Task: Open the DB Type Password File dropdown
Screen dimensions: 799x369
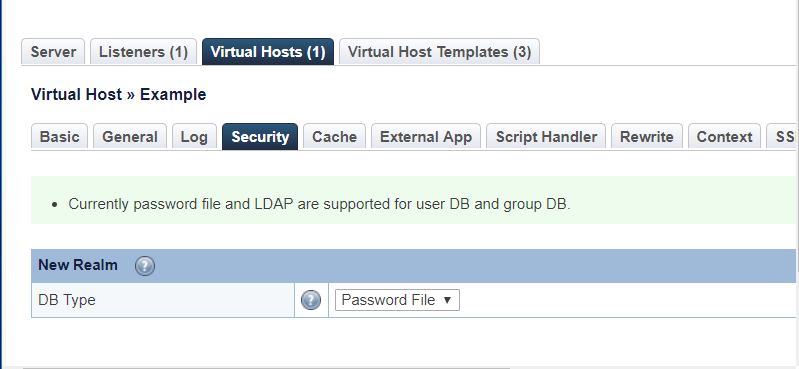Action: pos(397,300)
